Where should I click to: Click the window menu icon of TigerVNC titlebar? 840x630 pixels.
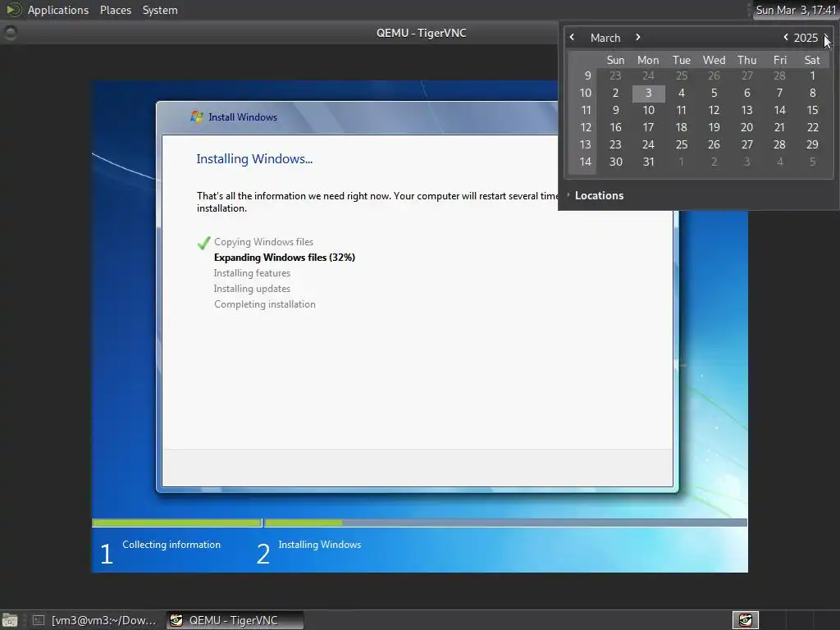click(x=10, y=33)
